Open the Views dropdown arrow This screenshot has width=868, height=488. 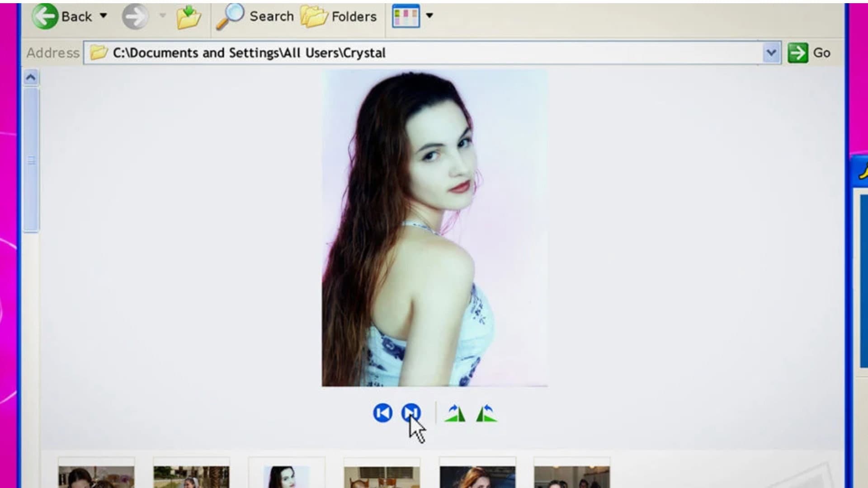click(429, 15)
